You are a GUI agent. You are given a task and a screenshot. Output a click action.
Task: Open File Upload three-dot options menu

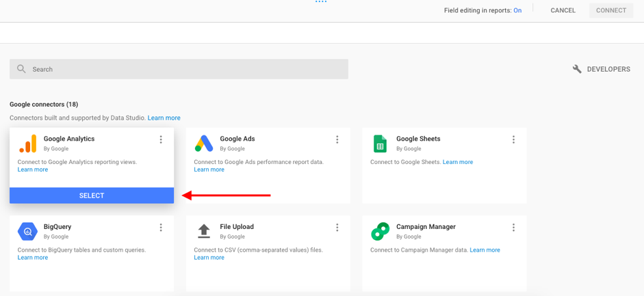[x=337, y=228]
